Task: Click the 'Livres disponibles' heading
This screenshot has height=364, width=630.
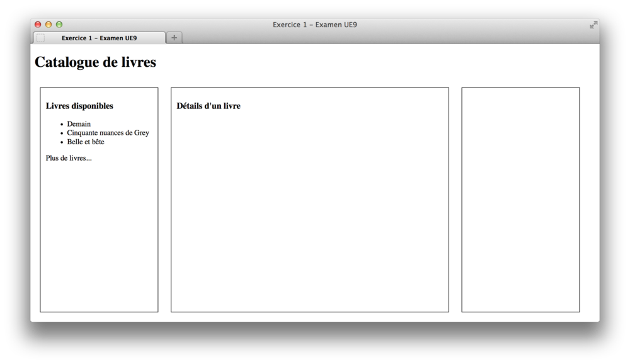Action: [x=79, y=106]
